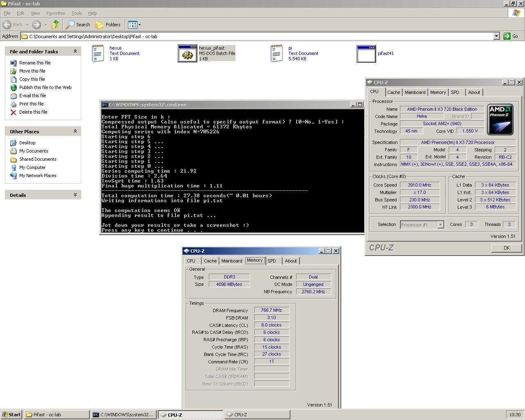Click Delete this file link
This screenshot has width=525, height=420.
[x=33, y=112]
